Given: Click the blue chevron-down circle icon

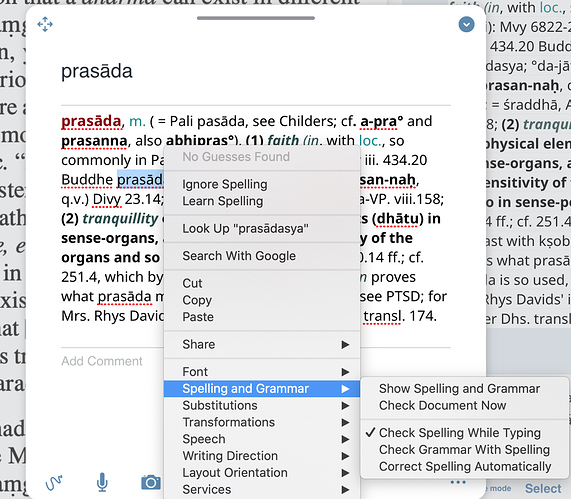Looking at the screenshot, I should coord(466,24).
